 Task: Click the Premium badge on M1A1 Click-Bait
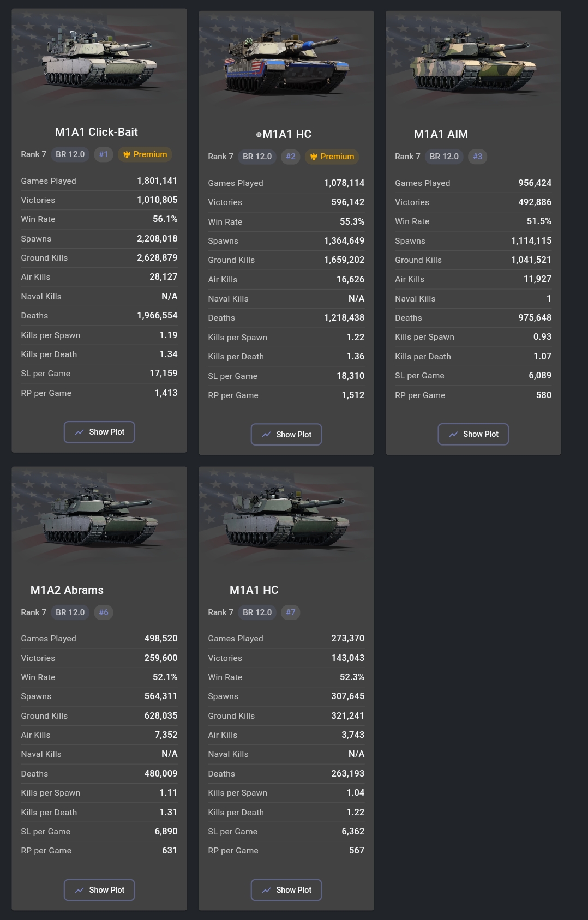point(145,154)
